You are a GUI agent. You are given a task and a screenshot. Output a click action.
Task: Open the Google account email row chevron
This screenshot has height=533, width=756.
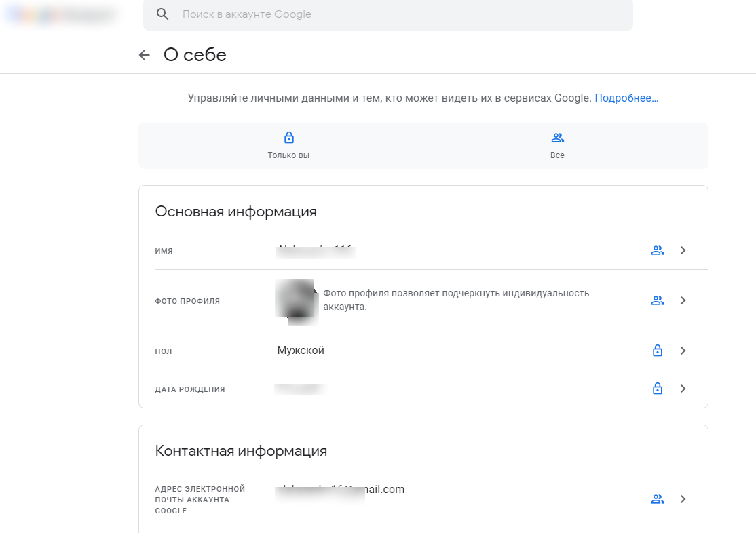click(683, 499)
